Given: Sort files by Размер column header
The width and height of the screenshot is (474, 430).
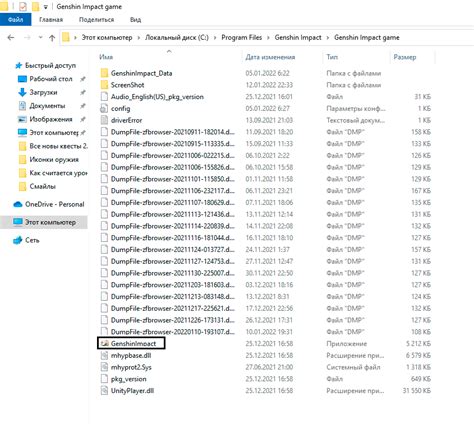Looking at the screenshot, I should 405,57.
